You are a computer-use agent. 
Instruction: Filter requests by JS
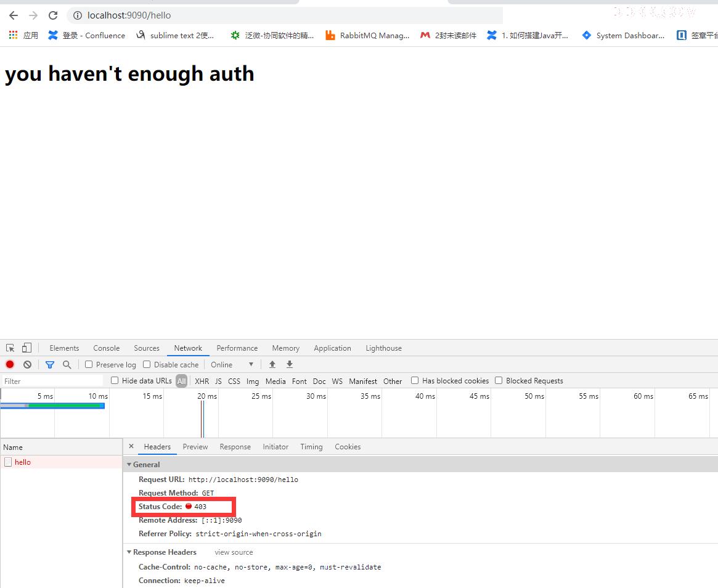click(218, 381)
